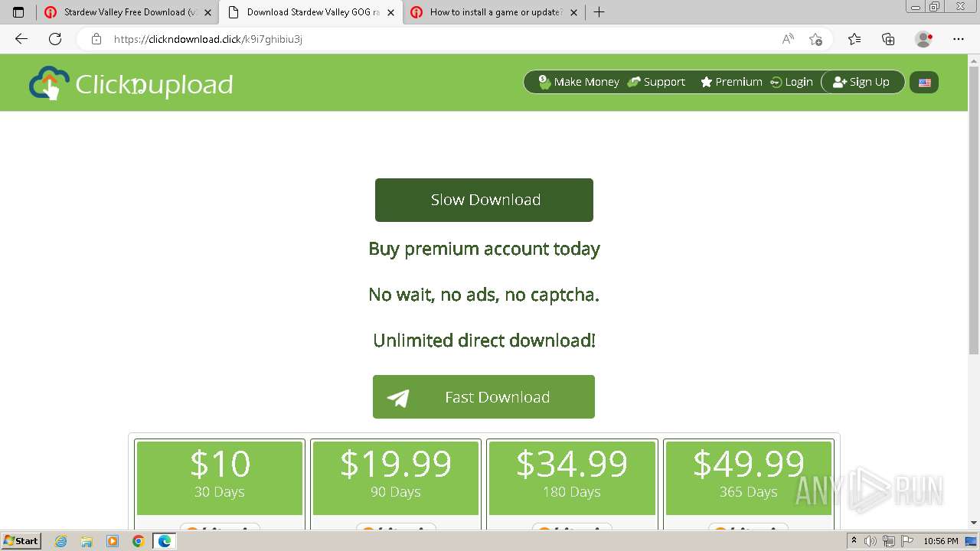This screenshot has height=551, width=980.
Task: Select the $34.99 180 Days plan
Action: pos(572,478)
